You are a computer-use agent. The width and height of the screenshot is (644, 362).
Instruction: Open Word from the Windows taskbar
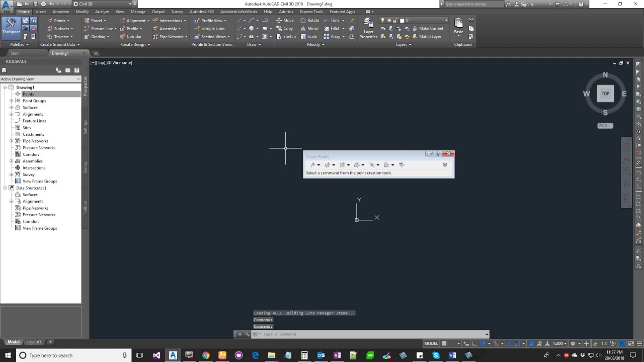tap(452, 355)
